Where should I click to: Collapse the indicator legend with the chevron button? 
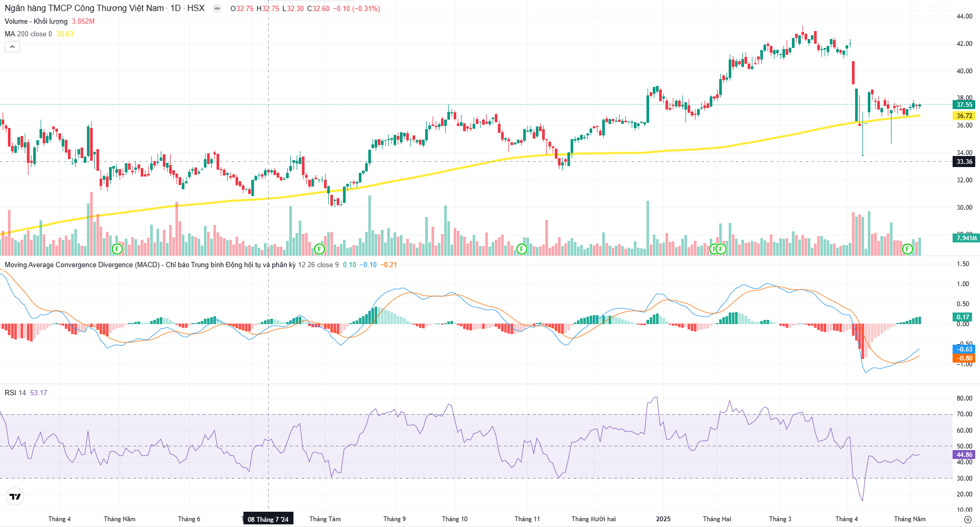click(12, 47)
